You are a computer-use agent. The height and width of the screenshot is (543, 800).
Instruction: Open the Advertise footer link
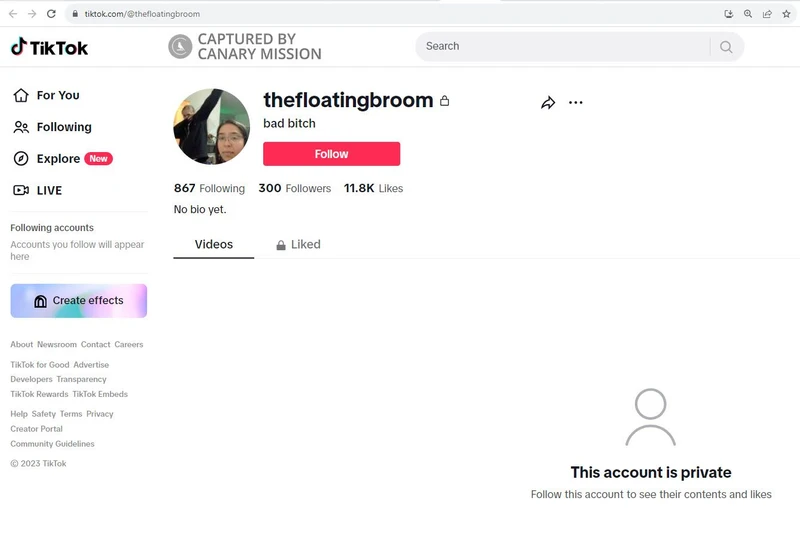91,365
